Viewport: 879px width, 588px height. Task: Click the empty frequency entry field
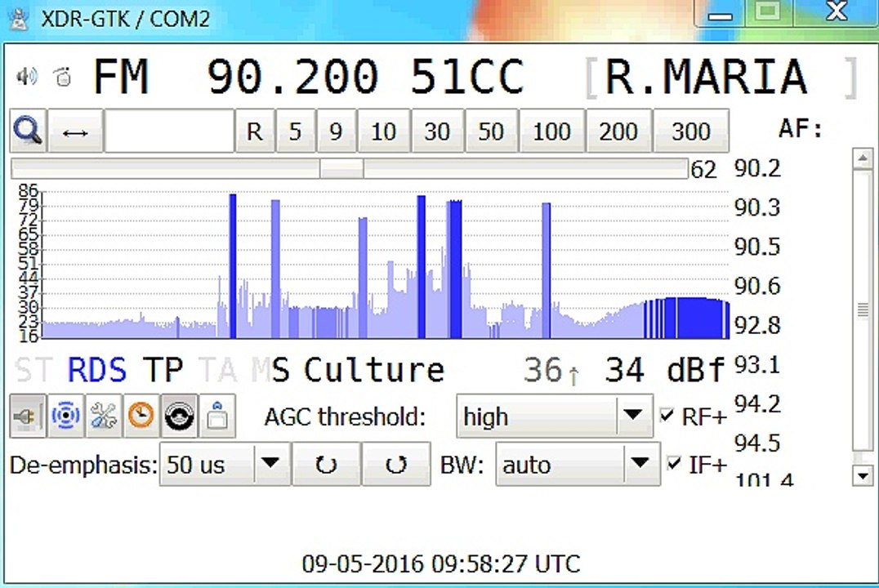[x=169, y=131]
